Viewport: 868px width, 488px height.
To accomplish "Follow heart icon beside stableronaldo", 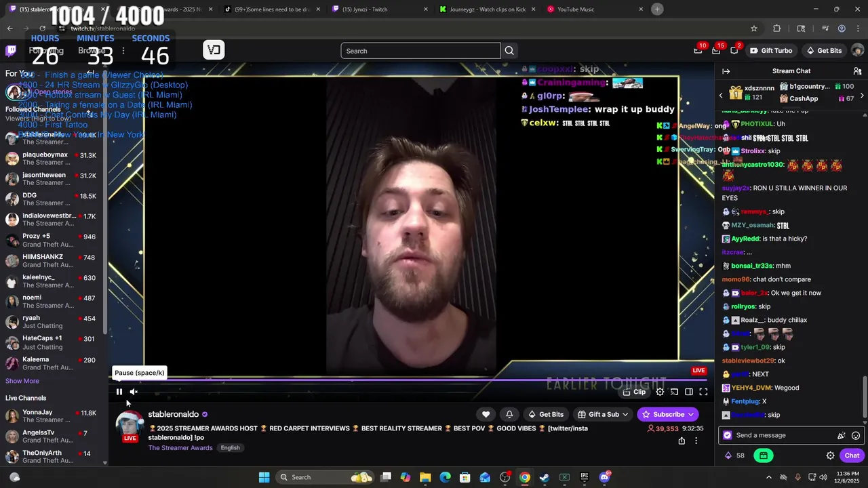I will [x=486, y=414].
